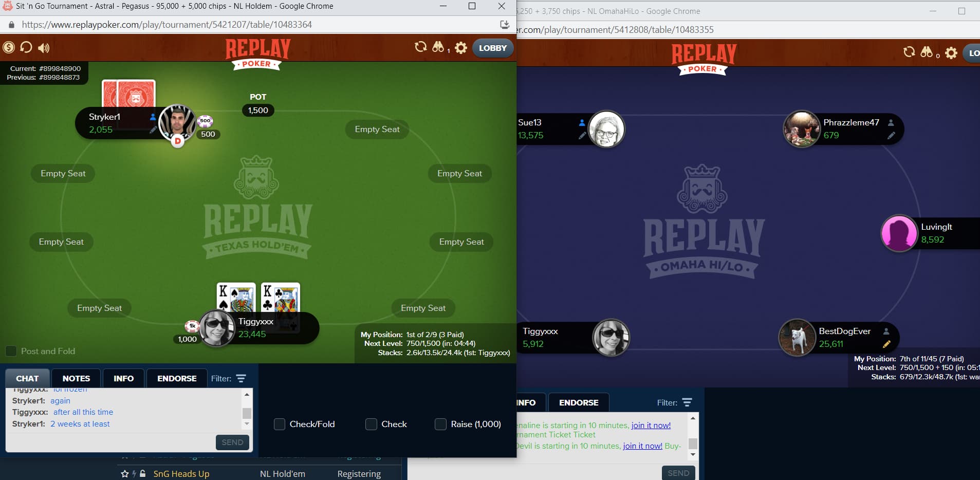Click Phrazzleme47's profile person icon
Image resolution: width=980 pixels, height=480 pixels.
891,123
